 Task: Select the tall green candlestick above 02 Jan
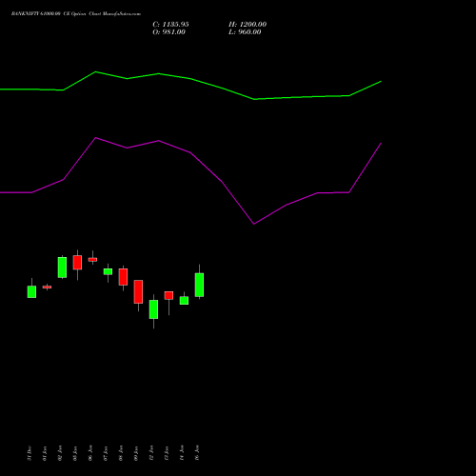click(x=62, y=268)
